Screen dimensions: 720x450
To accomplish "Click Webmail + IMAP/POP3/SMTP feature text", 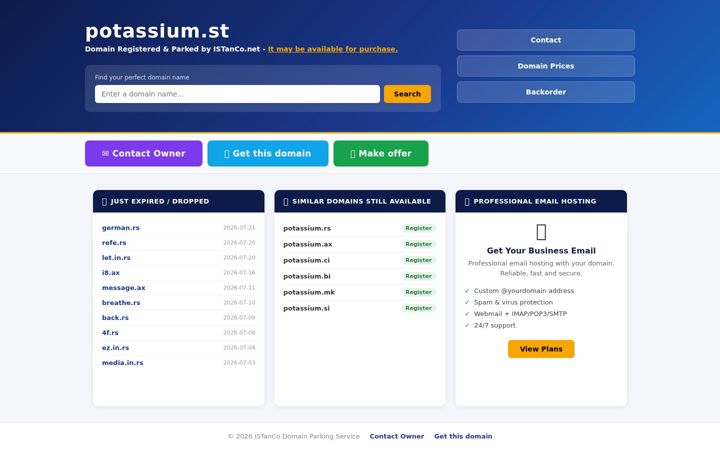I will pos(520,314).
